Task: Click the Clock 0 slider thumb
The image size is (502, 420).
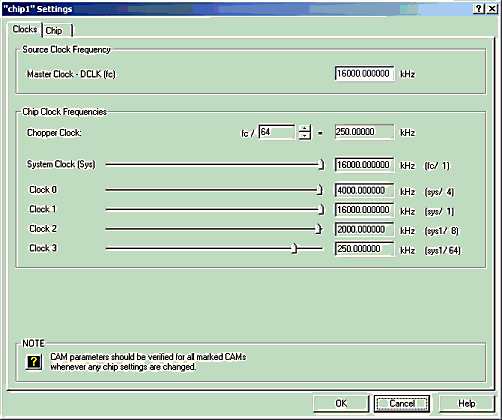Action: pyautogui.click(x=320, y=190)
